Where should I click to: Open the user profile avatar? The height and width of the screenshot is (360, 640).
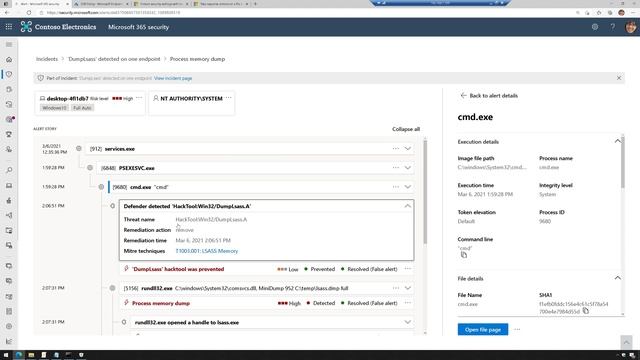point(631,27)
